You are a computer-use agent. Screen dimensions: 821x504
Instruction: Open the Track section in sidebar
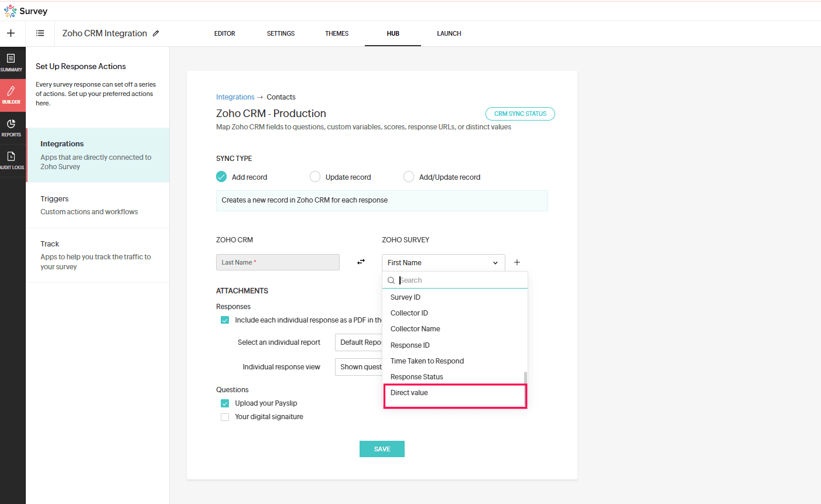[98, 255]
